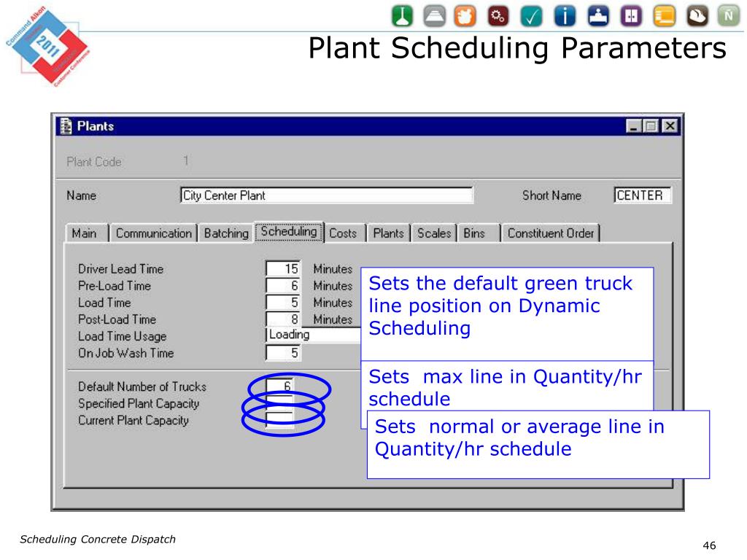This screenshot has height=560, width=747.
Task: Click the blue information icon
Action: click(565, 16)
